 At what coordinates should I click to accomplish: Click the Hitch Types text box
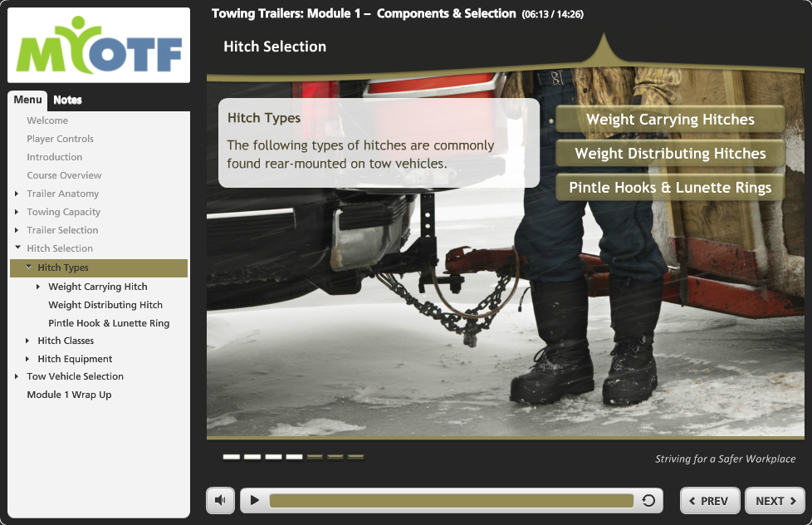pyautogui.click(x=379, y=143)
